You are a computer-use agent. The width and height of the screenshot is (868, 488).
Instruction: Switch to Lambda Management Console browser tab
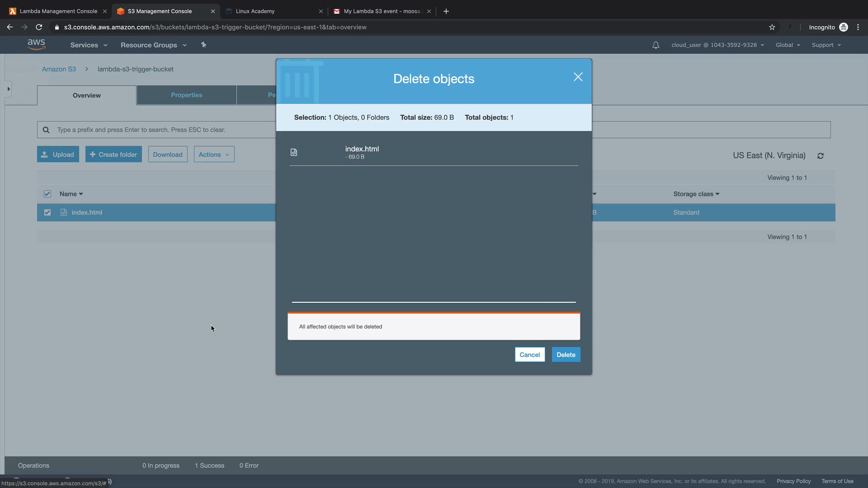(58, 11)
